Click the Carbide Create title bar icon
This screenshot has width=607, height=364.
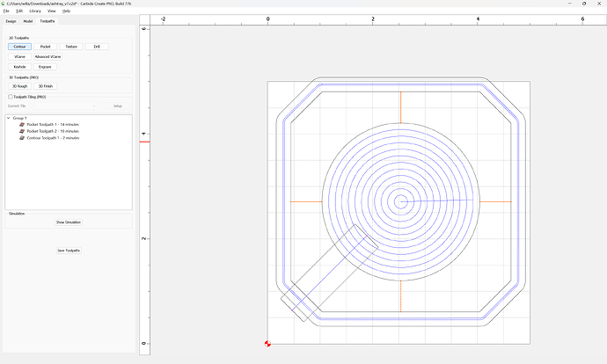(4, 4)
